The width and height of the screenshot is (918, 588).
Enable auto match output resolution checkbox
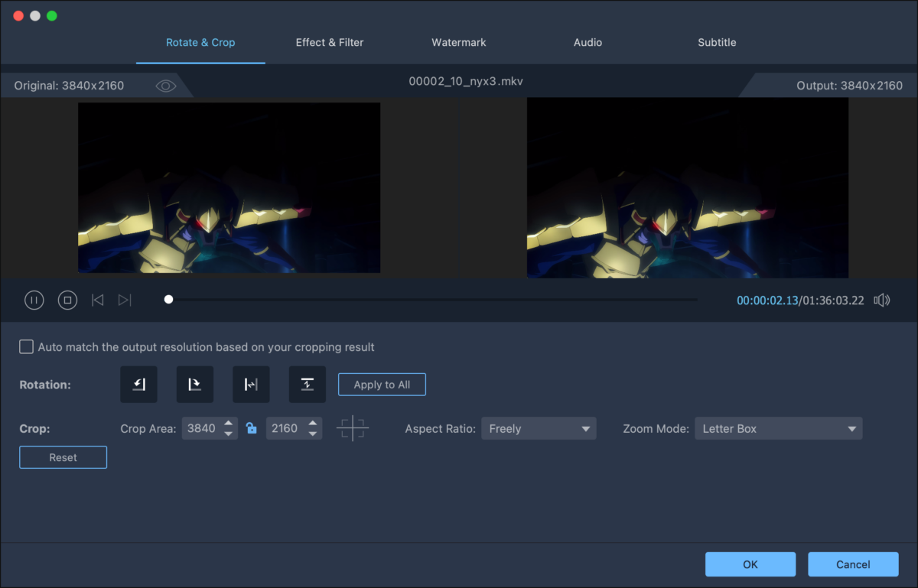(x=26, y=347)
